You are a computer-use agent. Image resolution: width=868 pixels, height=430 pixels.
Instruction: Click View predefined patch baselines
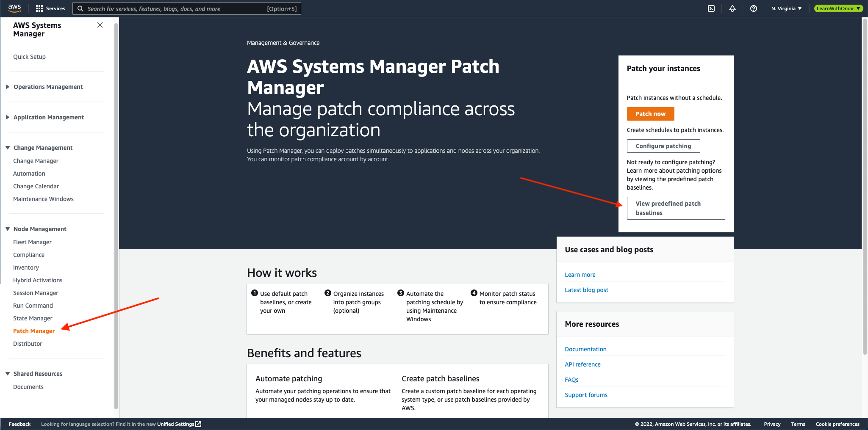tap(676, 208)
